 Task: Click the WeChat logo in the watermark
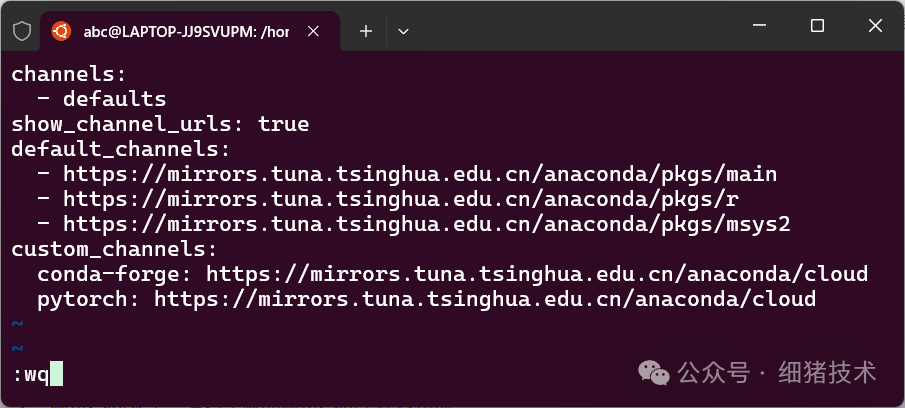tap(653, 373)
